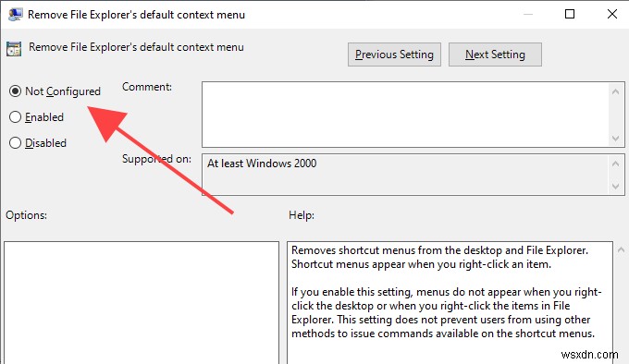This screenshot has height=364, width=629.
Task: Close the policy settings window
Action: pyautogui.click(x=612, y=14)
